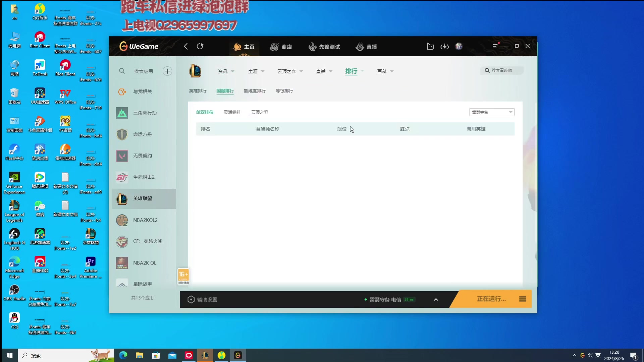The width and height of the screenshot is (644, 362).
Task: Open 辅助设置 settings
Action: tap(202, 300)
